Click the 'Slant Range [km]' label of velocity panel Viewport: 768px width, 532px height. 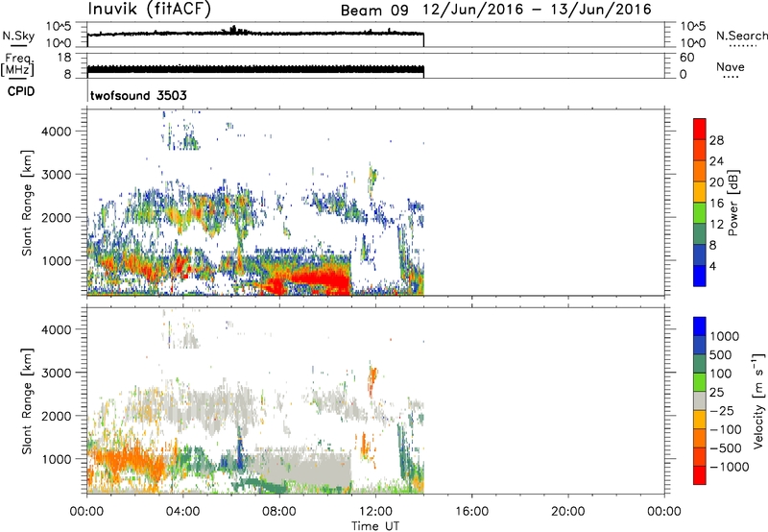[27, 400]
